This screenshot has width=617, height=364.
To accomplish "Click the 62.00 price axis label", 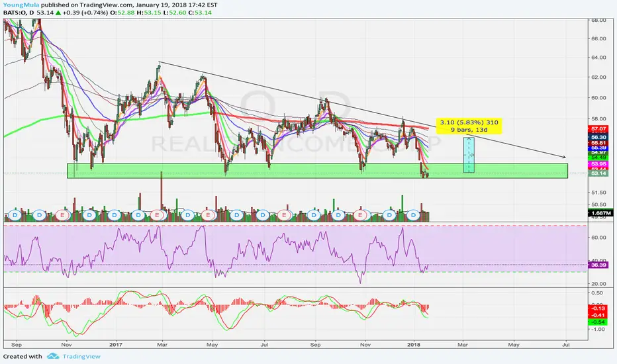I will (598, 77).
